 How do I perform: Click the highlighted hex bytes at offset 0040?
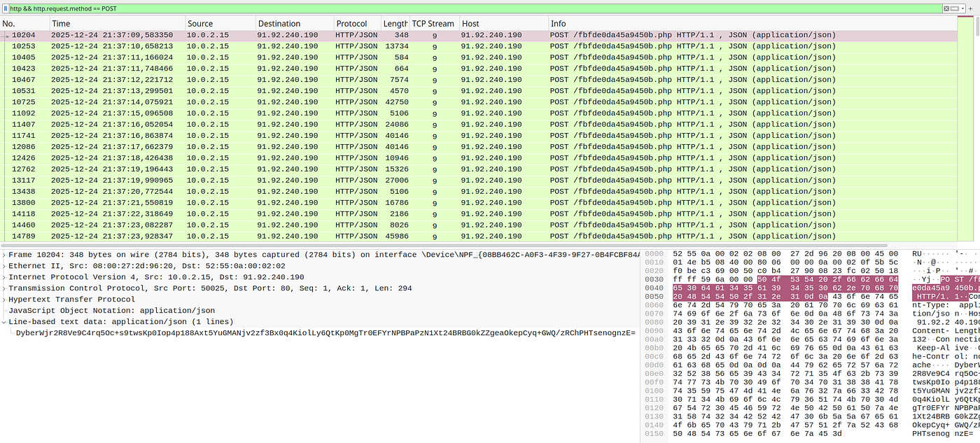click(787, 288)
